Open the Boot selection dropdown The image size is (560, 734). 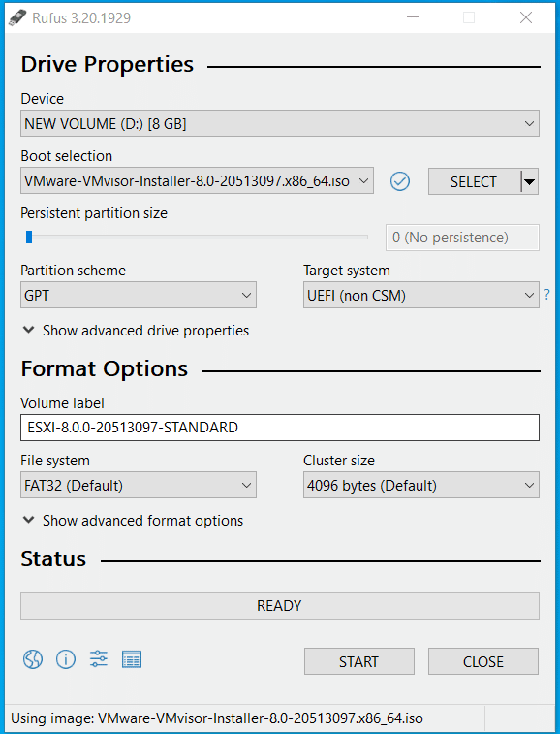click(197, 180)
